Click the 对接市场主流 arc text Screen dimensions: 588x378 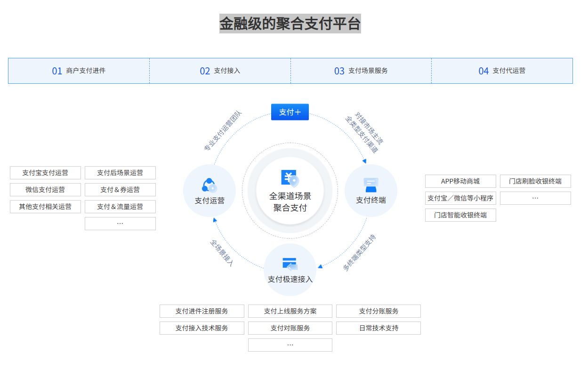tap(370, 129)
